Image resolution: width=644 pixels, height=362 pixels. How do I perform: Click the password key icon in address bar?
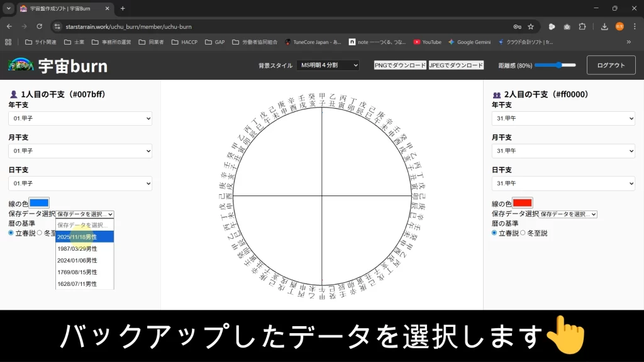(x=517, y=26)
